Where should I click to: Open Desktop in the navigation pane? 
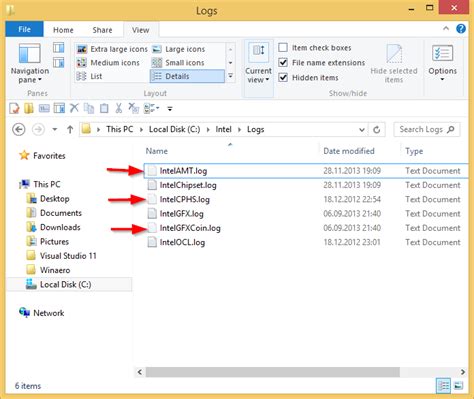point(48,199)
